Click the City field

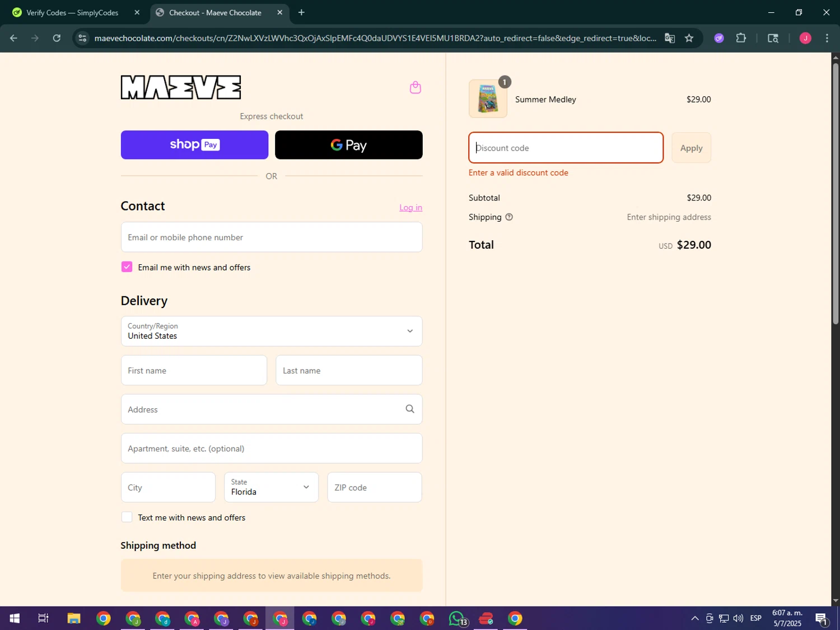click(168, 487)
